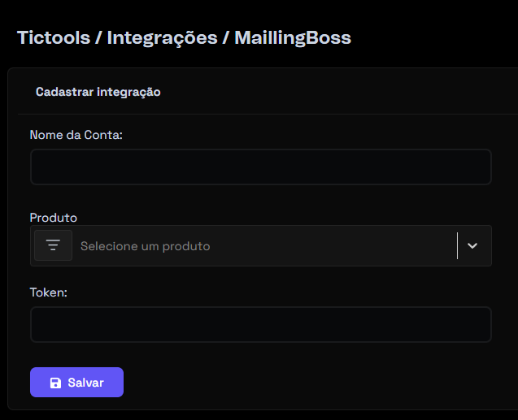The height and width of the screenshot is (420, 518).
Task: Click the right end of the Nome da Conta field
Action: pyautogui.click(x=480, y=167)
